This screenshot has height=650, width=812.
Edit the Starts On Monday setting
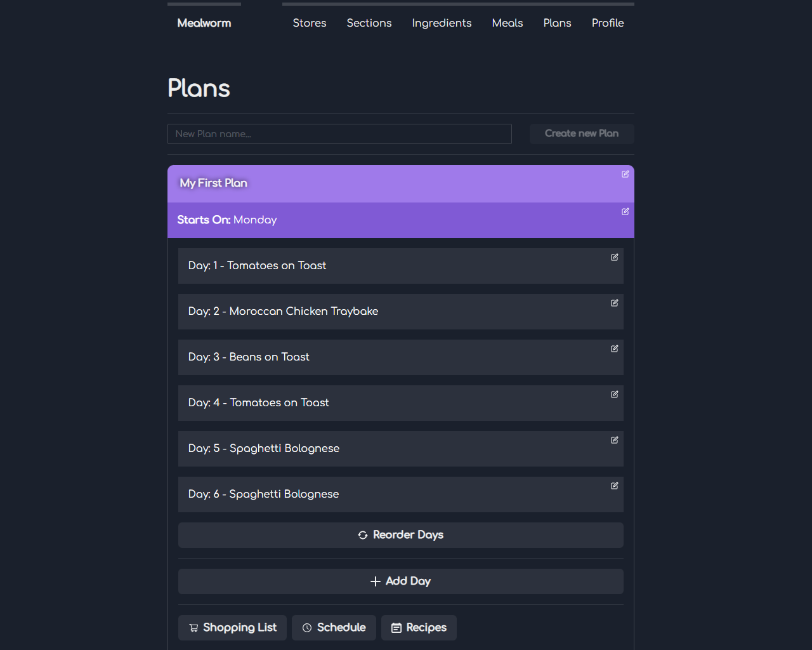click(x=625, y=211)
